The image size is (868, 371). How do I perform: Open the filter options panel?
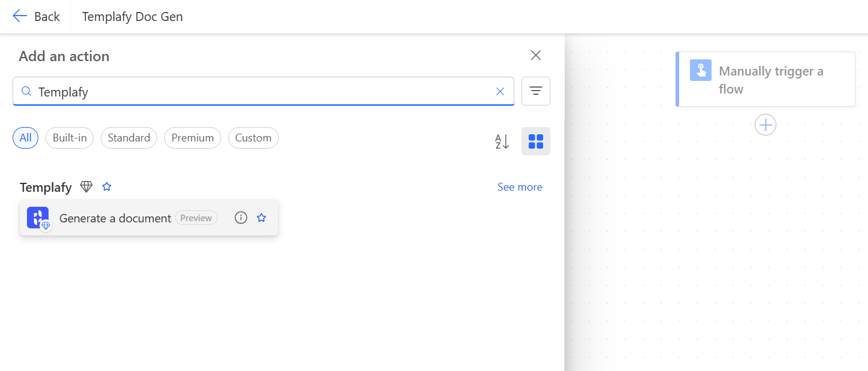(535, 91)
